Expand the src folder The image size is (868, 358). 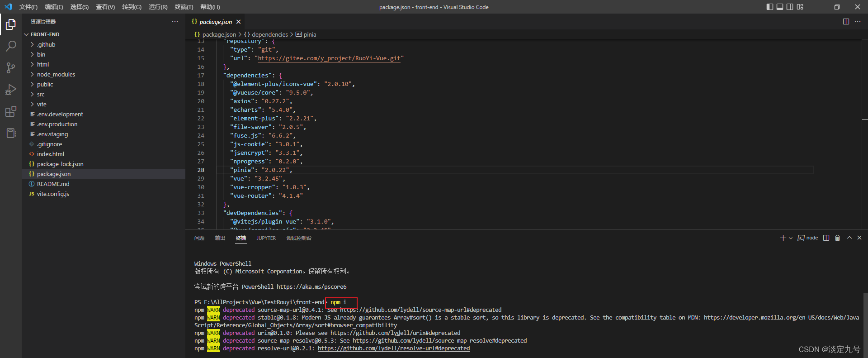(x=104, y=94)
